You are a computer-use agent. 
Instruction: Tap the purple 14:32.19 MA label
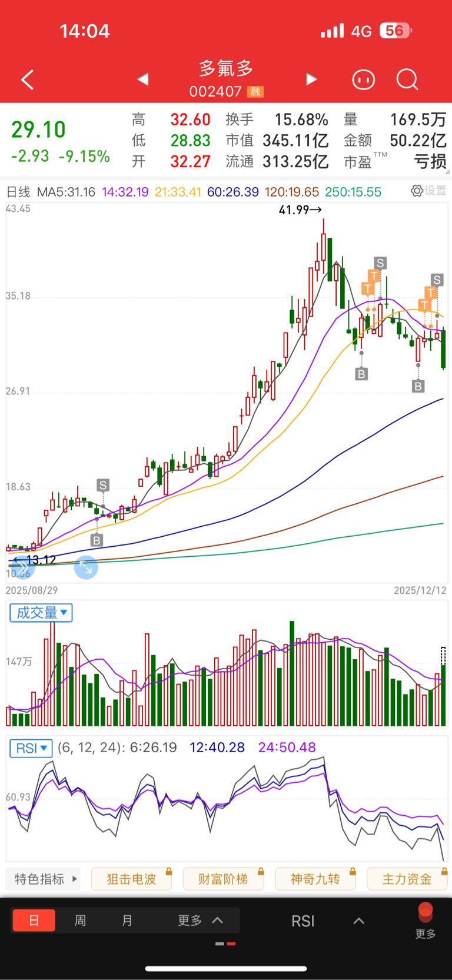tap(125, 192)
